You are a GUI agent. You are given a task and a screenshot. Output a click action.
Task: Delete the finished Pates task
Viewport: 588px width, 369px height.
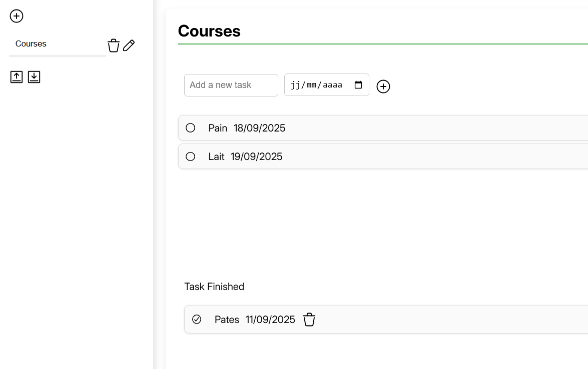309,319
